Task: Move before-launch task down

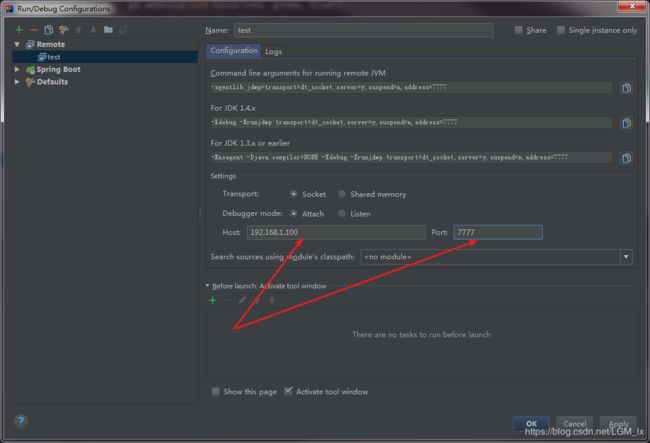Action: coord(272,300)
